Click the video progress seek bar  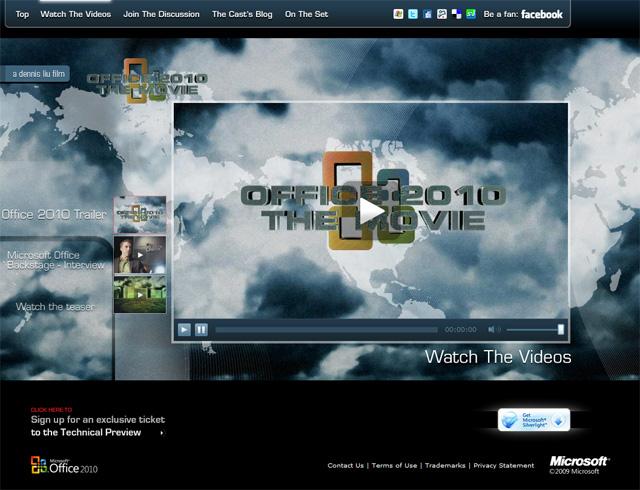coord(326,329)
